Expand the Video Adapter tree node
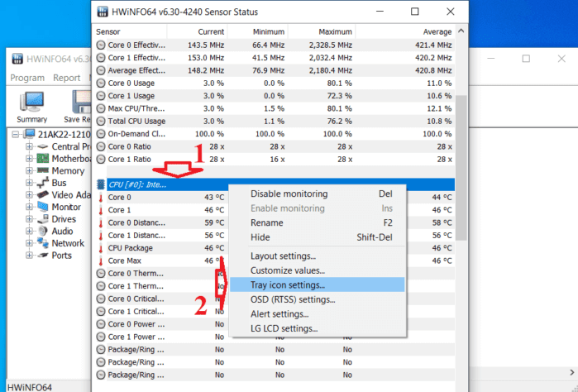The width and height of the screenshot is (578, 392). pyautogui.click(x=29, y=194)
